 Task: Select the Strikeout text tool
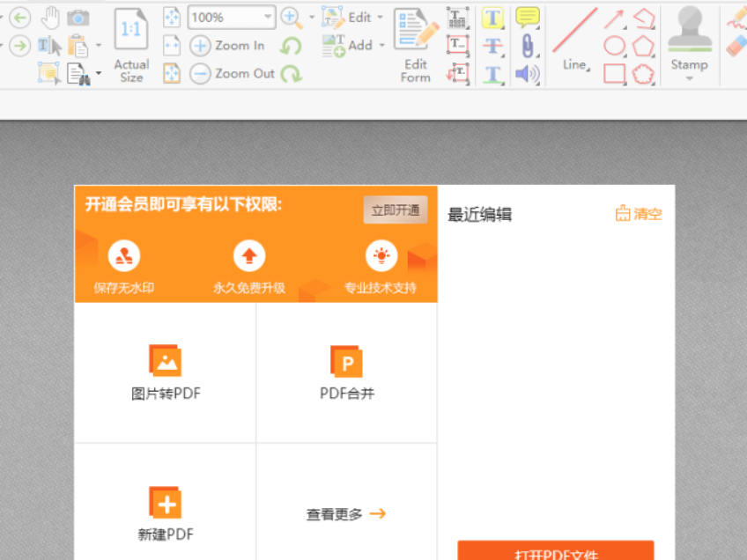(x=492, y=46)
